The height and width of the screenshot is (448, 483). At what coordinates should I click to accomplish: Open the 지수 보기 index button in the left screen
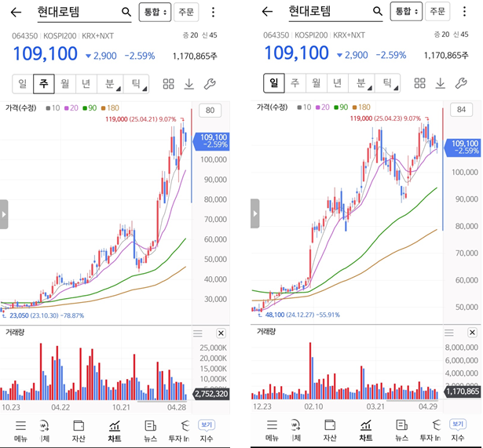tap(207, 425)
